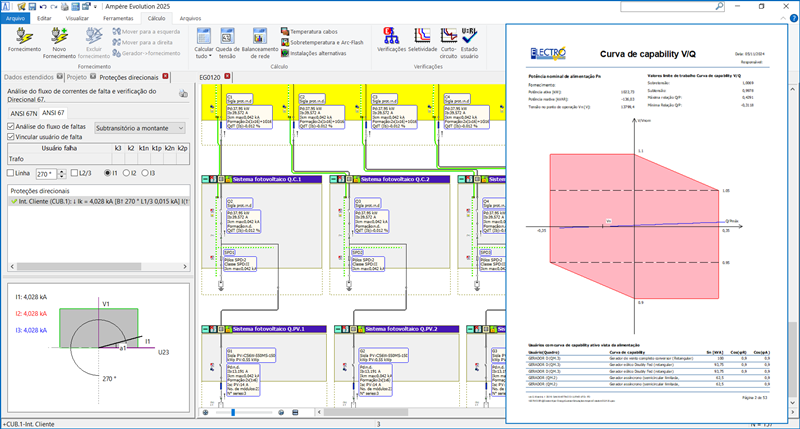Click the fit-view icon beside the zoom slider
This screenshot has height=429, width=800.
pyautogui.click(x=295, y=412)
